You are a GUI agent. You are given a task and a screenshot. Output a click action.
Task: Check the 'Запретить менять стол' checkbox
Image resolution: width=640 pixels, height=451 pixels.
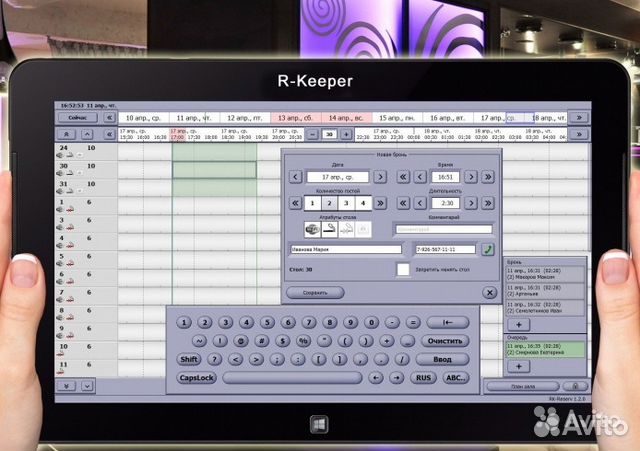pyautogui.click(x=403, y=269)
